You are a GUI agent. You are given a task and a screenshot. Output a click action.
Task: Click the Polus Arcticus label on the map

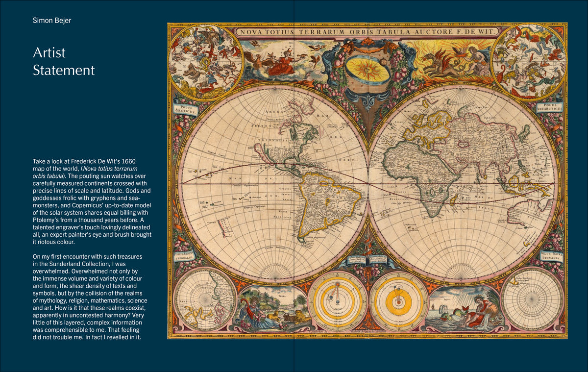[186, 109]
